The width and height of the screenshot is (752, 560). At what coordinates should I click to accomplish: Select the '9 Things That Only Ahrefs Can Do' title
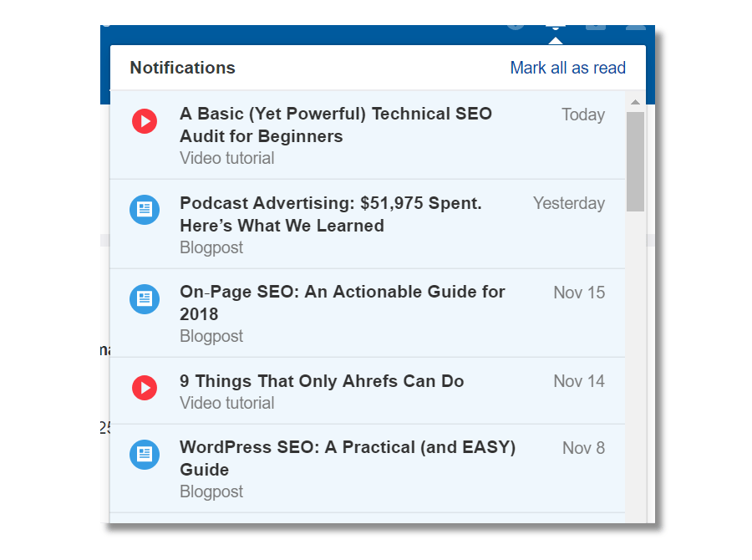(x=322, y=380)
